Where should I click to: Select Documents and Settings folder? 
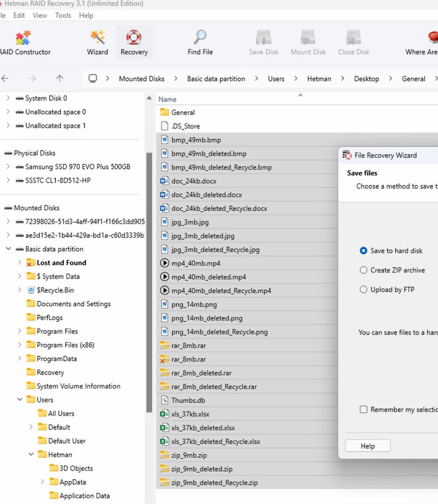(68, 304)
